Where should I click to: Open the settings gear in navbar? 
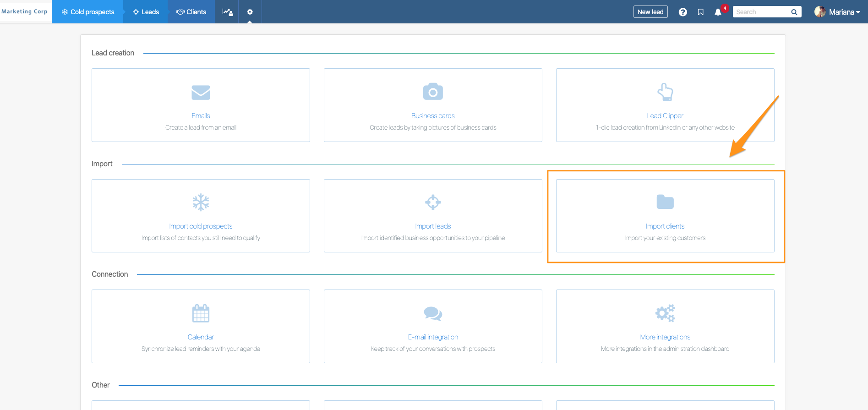(250, 12)
